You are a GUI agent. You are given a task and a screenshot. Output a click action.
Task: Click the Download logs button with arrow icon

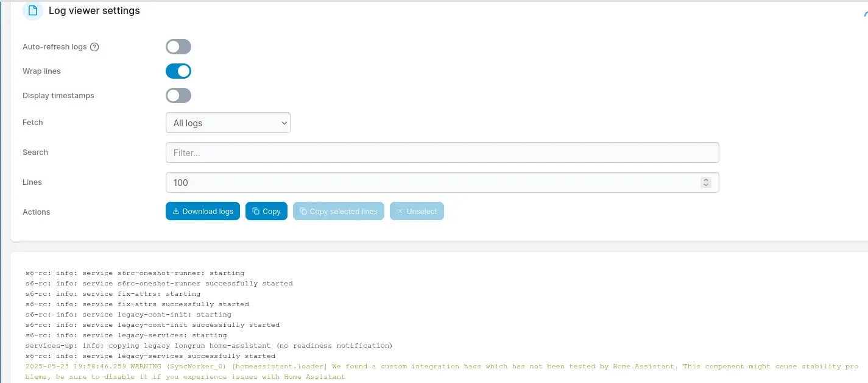coord(203,211)
